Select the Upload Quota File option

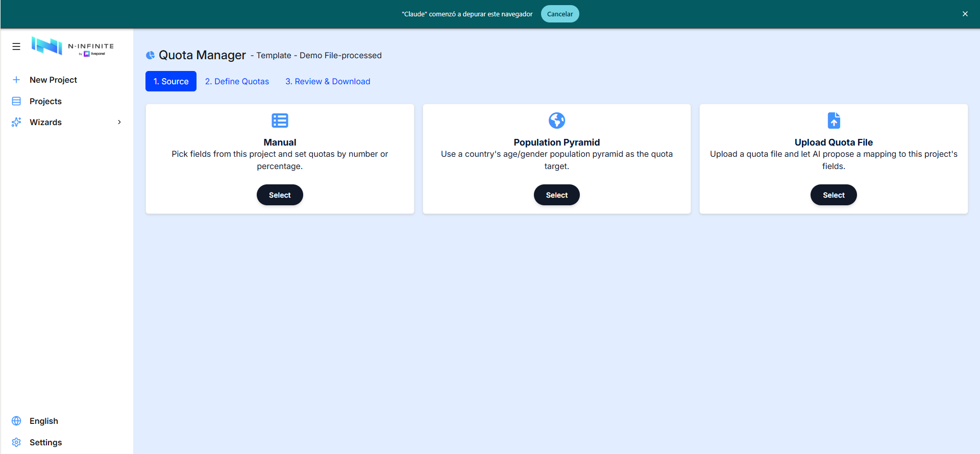point(834,195)
